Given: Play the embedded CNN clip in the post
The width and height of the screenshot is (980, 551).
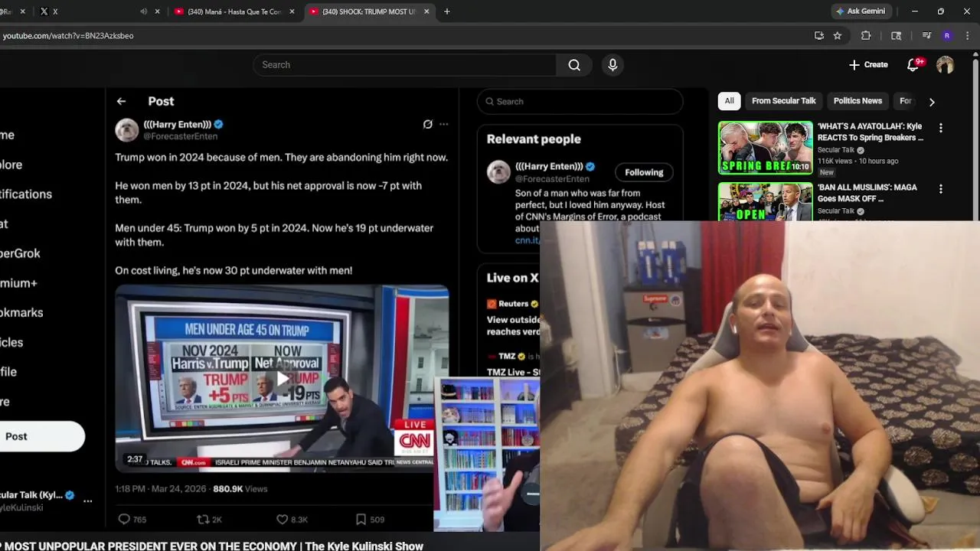Looking at the screenshot, I should tap(283, 378).
